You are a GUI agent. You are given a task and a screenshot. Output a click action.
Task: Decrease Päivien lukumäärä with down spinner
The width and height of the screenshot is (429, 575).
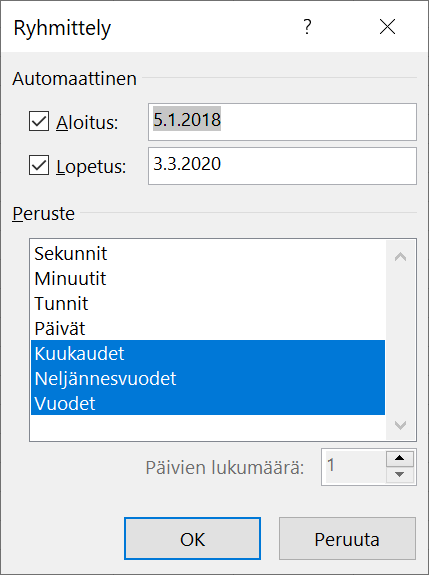point(400,474)
